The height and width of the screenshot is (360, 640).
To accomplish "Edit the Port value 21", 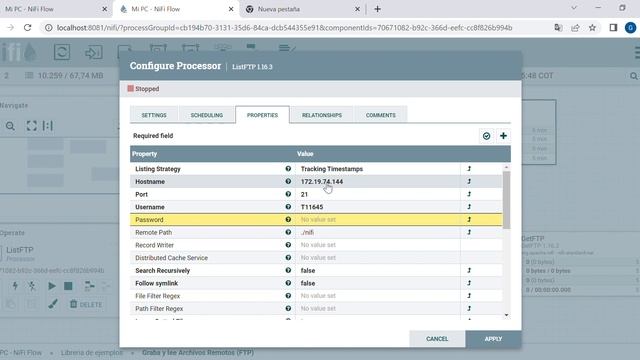I will [x=378, y=194].
